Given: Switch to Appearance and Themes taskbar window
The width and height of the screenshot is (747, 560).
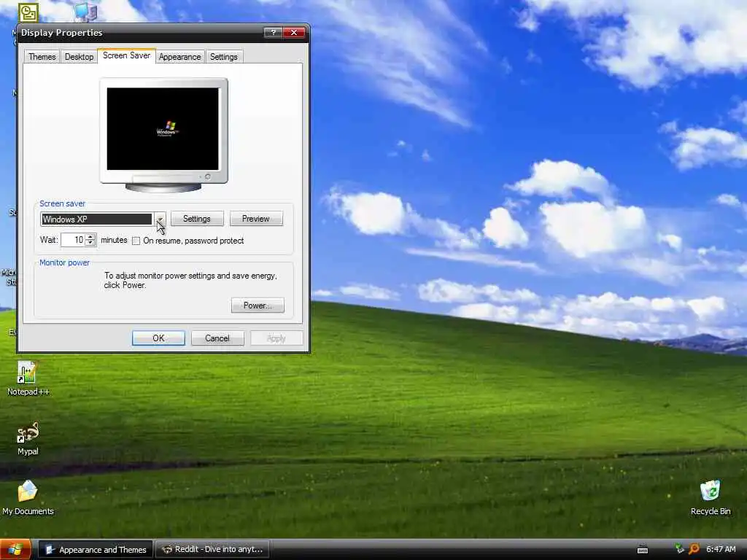Looking at the screenshot, I should 96,550.
